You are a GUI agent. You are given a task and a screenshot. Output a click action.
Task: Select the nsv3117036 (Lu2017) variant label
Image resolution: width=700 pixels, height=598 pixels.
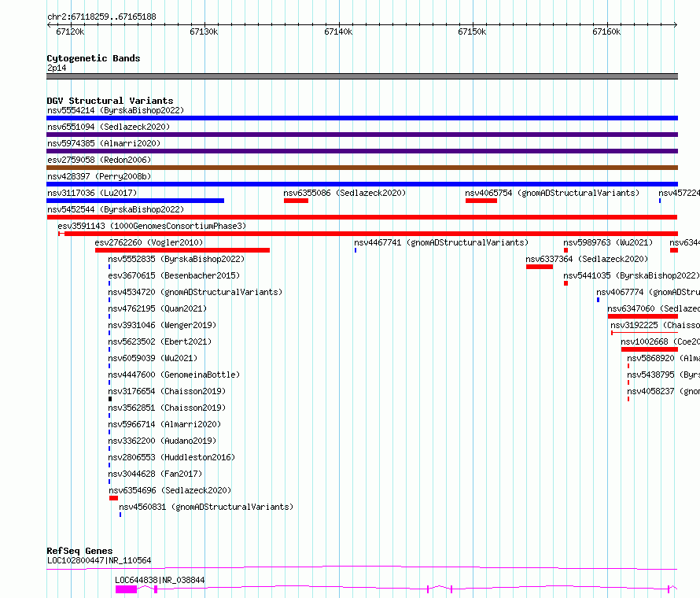click(x=92, y=193)
